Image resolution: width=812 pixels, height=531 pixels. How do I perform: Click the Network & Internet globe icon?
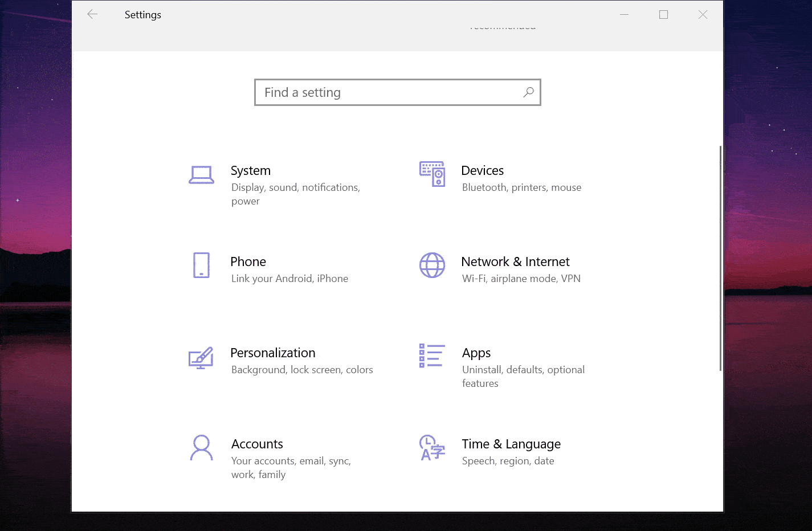click(432, 265)
